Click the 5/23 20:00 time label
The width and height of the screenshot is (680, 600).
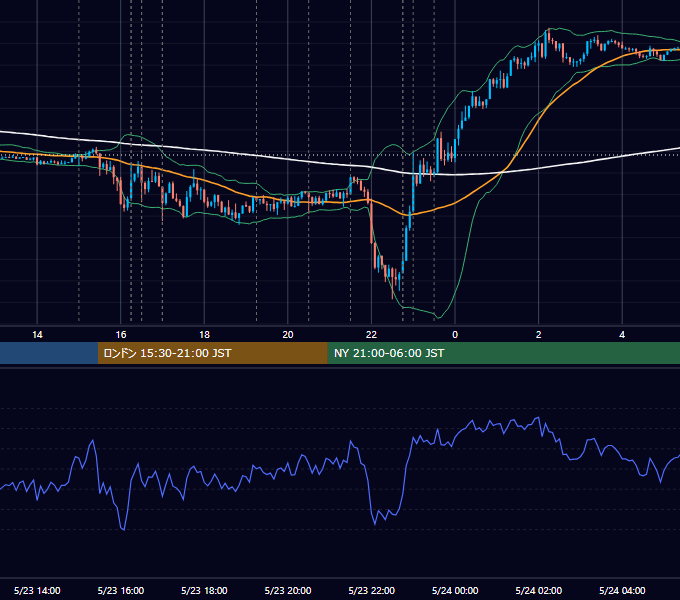pyautogui.click(x=288, y=590)
